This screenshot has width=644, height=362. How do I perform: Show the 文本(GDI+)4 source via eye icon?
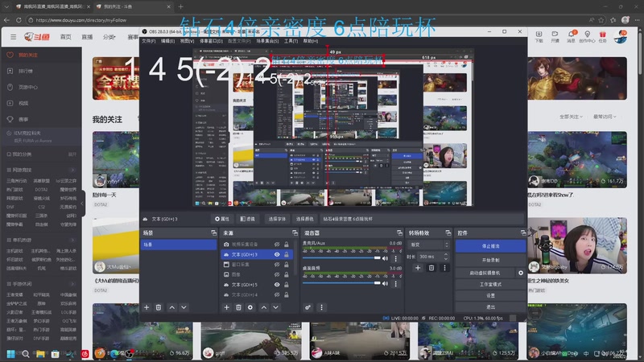pos(277,294)
